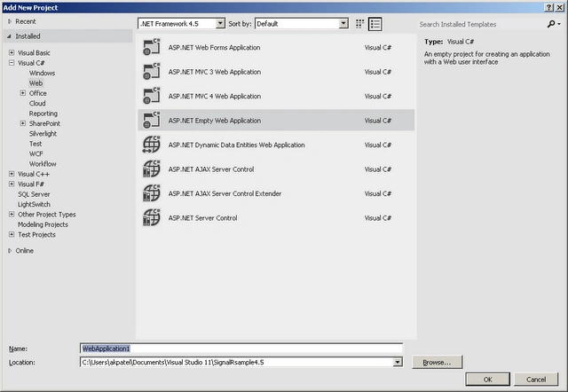Click the Cancel button
Image resolution: width=568 pixels, height=392 pixels.
point(536,380)
